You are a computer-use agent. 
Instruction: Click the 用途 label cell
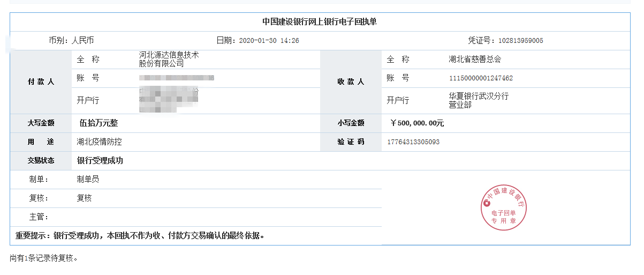click(x=41, y=142)
